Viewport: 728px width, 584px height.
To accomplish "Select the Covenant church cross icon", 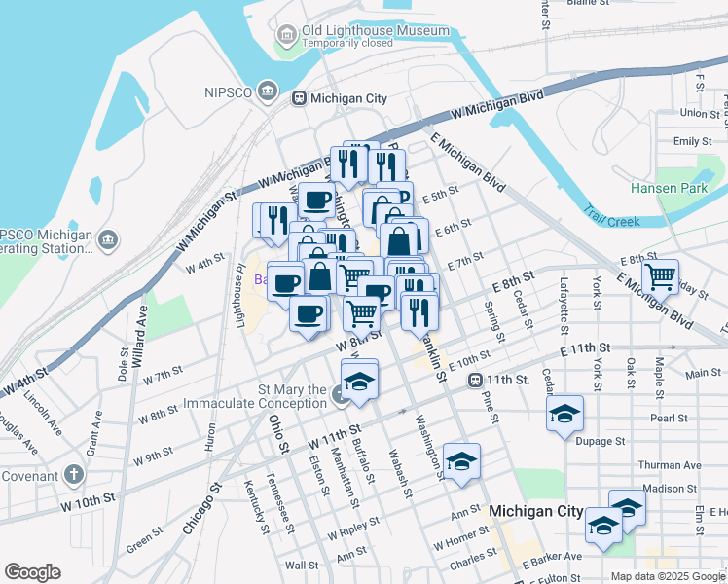I will [x=74, y=475].
